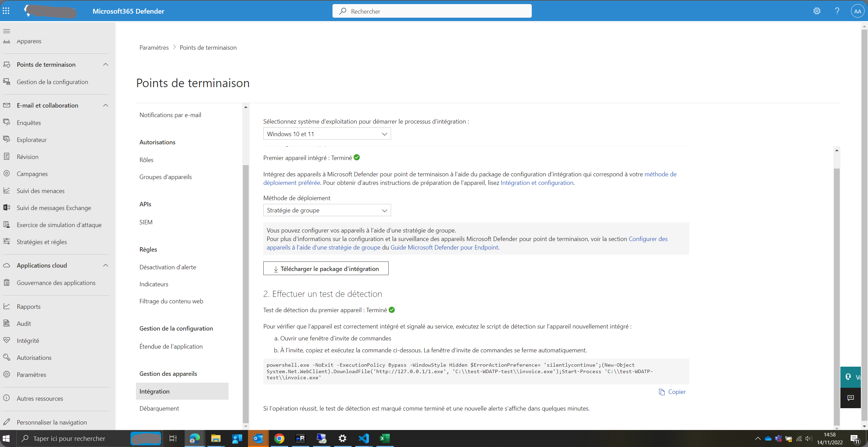Click the Paramètres breadcrumb

pyautogui.click(x=154, y=47)
